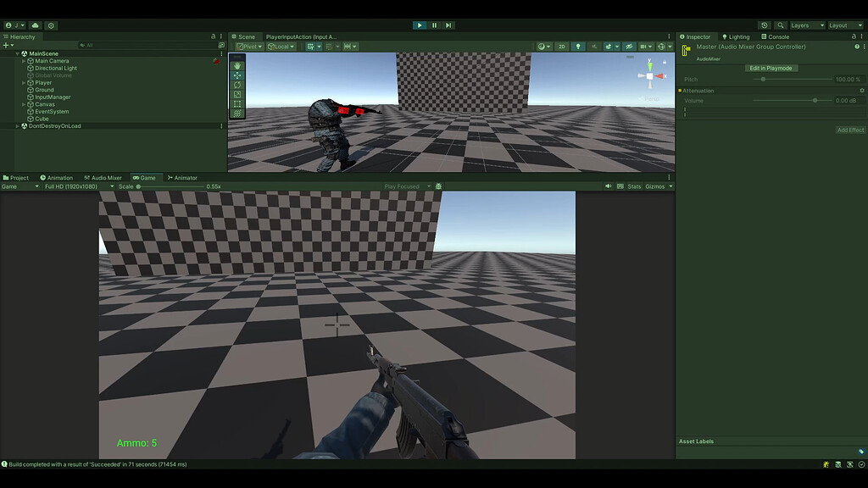
Task: Adjust the Volume slider handle
Action: coord(815,101)
